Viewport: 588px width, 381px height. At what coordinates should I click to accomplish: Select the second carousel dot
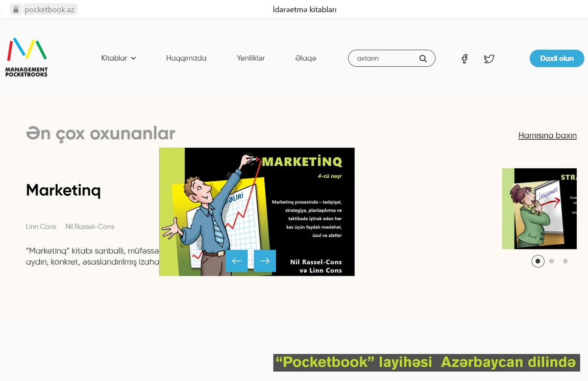pyautogui.click(x=552, y=261)
